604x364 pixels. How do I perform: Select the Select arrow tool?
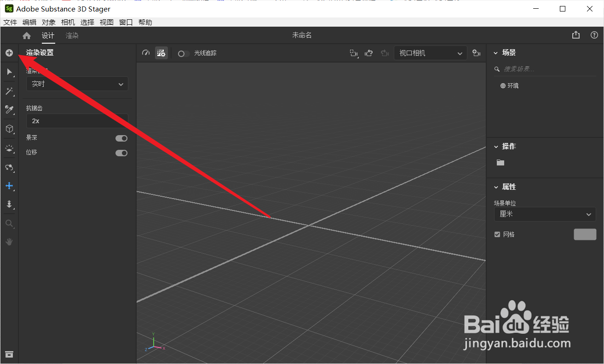tap(9, 72)
